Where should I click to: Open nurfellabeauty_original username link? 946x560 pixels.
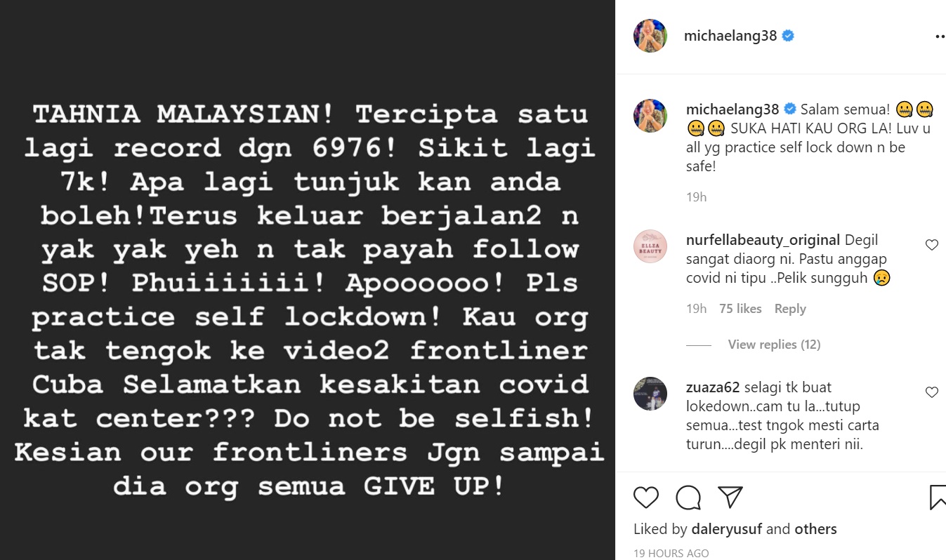763,240
